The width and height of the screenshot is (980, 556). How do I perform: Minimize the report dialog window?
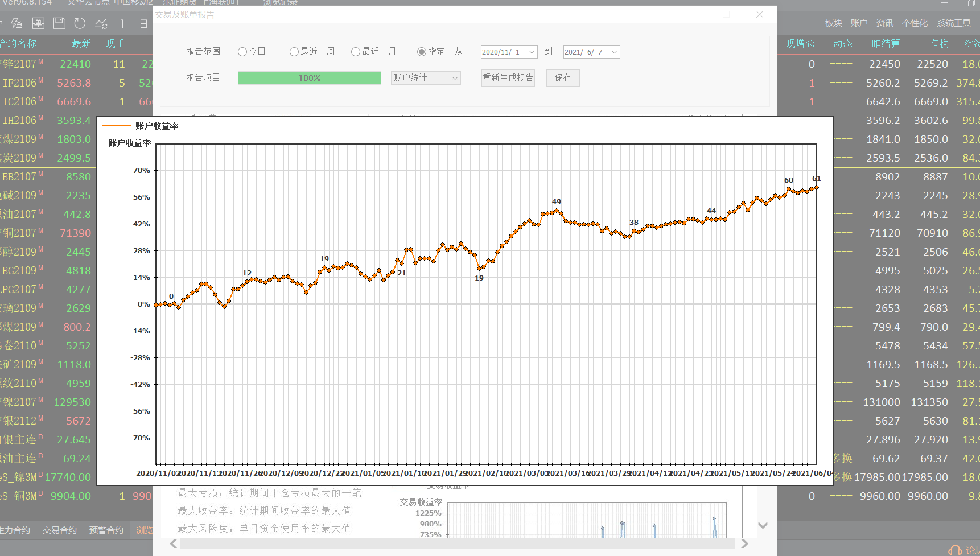click(693, 14)
